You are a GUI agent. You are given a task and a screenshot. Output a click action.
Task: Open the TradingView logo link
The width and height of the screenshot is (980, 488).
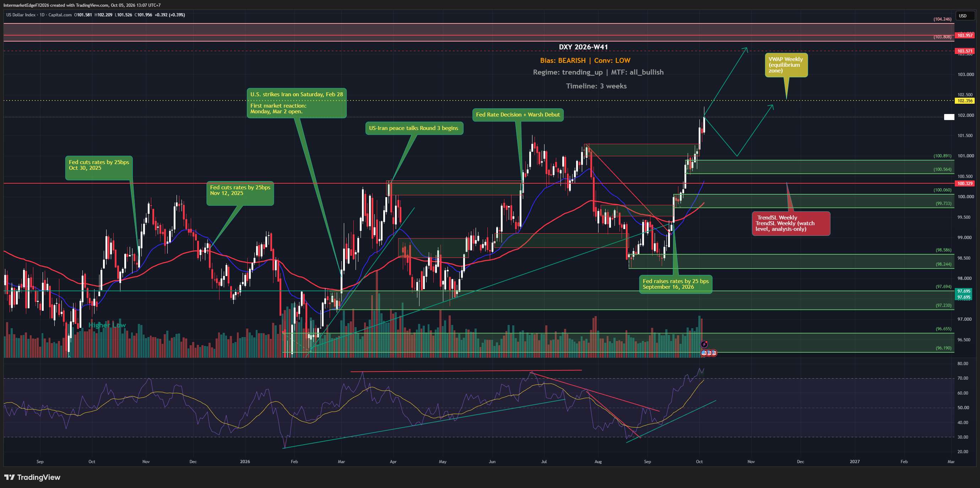pos(32,477)
